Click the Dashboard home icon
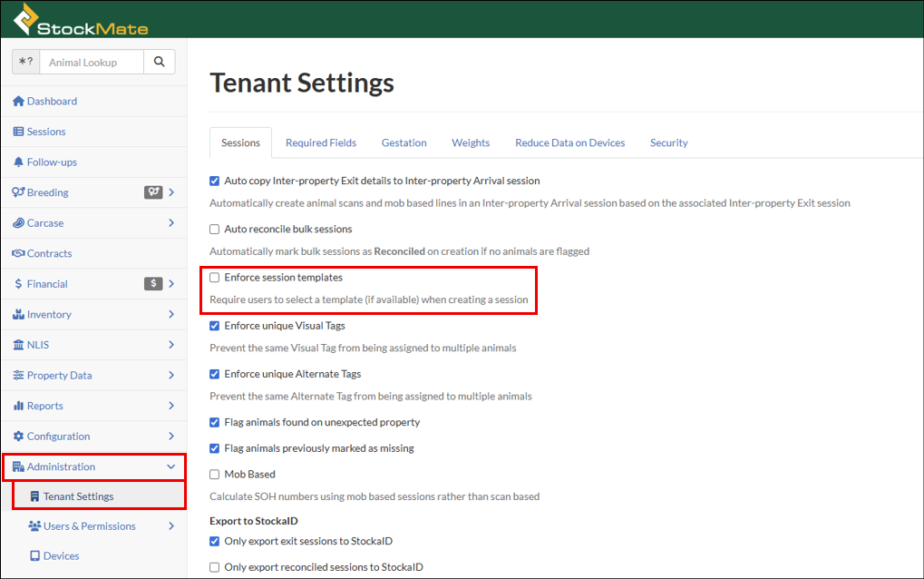This screenshot has height=579, width=924. [x=18, y=102]
